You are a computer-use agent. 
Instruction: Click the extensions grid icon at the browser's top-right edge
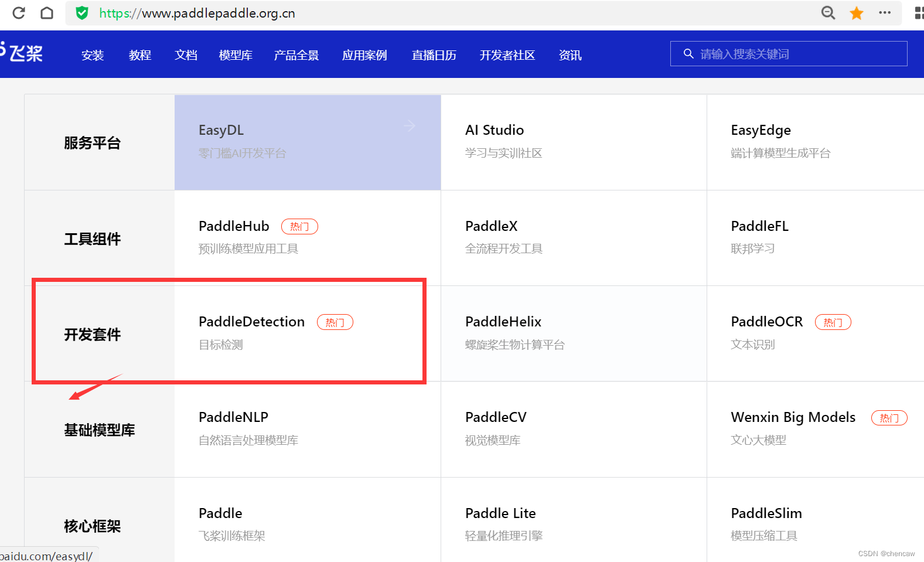[x=919, y=13]
